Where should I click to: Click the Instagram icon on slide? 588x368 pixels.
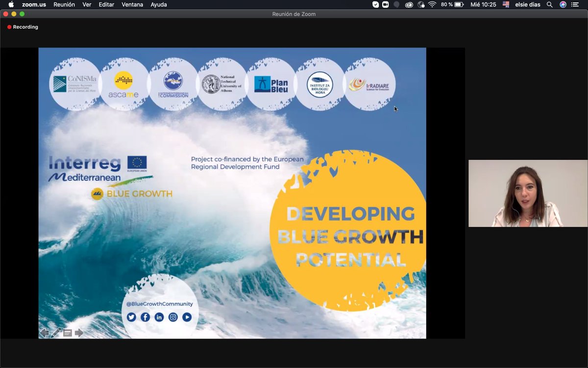[173, 317]
